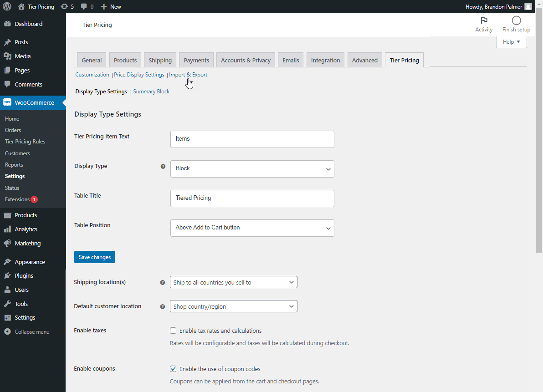Open Customers in WooCommerce submenu
The height and width of the screenshot is (392, 543).
pyautogui.click(x=17, y=153)
